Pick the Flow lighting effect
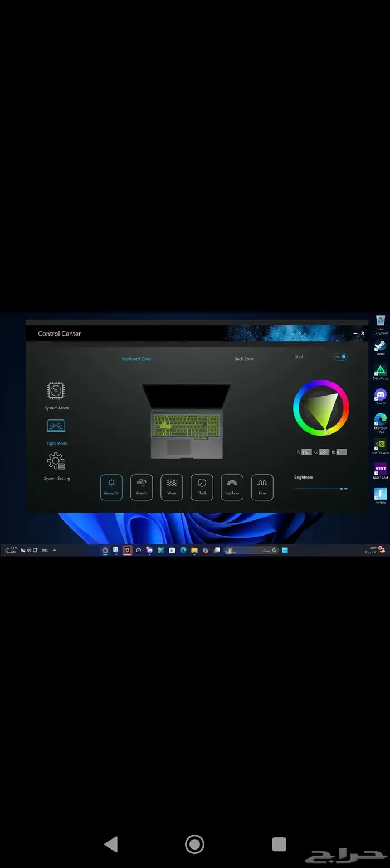Viewport: 390px width, 868px height. pos(262,487)
